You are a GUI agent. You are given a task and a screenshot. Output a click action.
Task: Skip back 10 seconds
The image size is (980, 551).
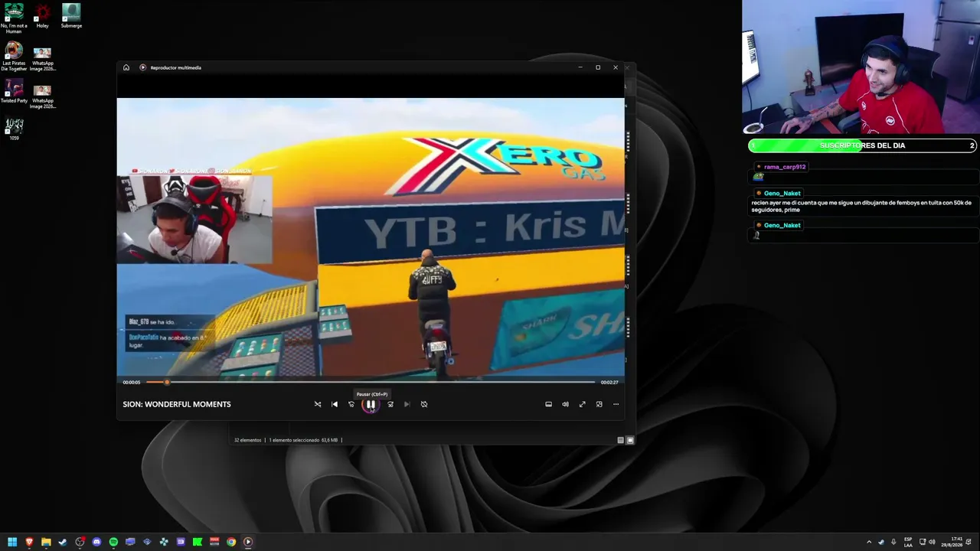coord(351,404)
